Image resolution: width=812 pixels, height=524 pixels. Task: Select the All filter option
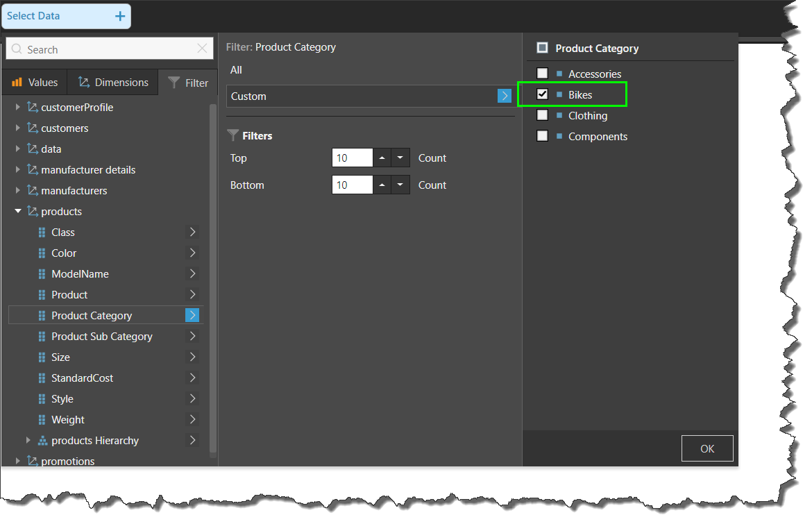click(x=236, y=70)
